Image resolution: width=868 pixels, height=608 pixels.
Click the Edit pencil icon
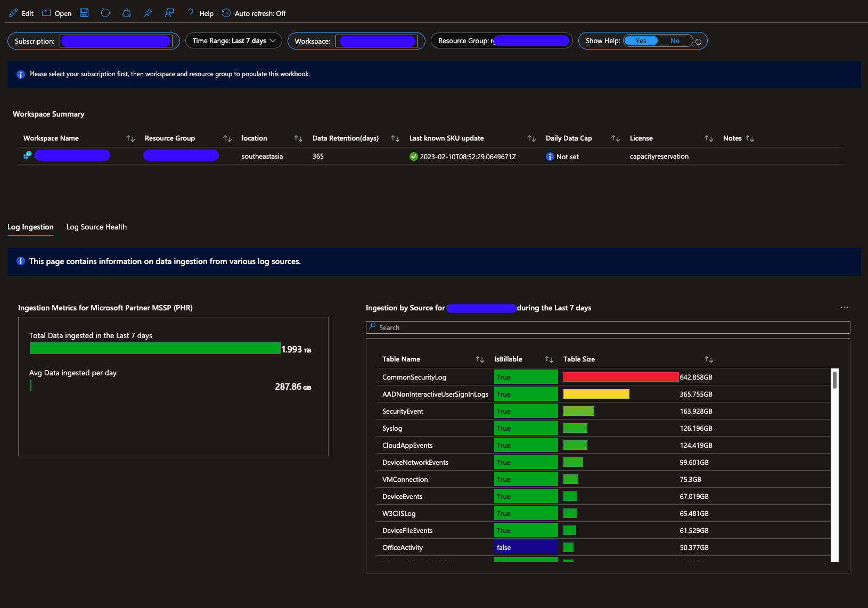(13, 13)
